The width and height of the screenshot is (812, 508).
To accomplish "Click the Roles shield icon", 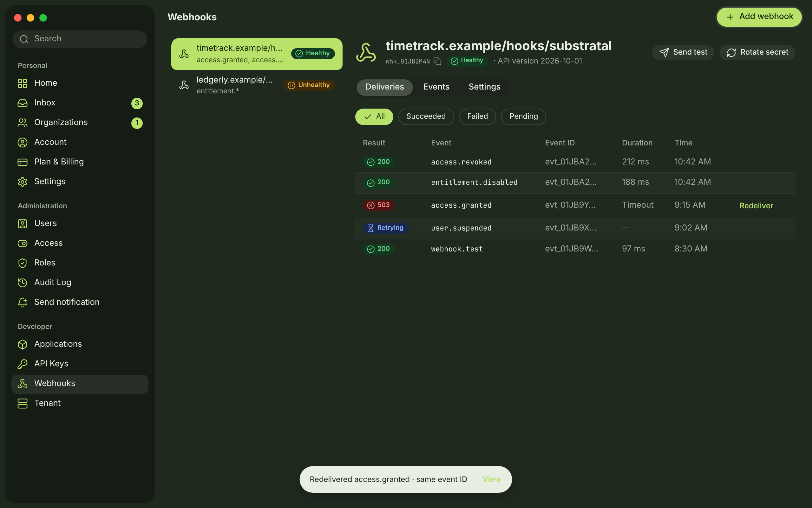I will point(23,263).
